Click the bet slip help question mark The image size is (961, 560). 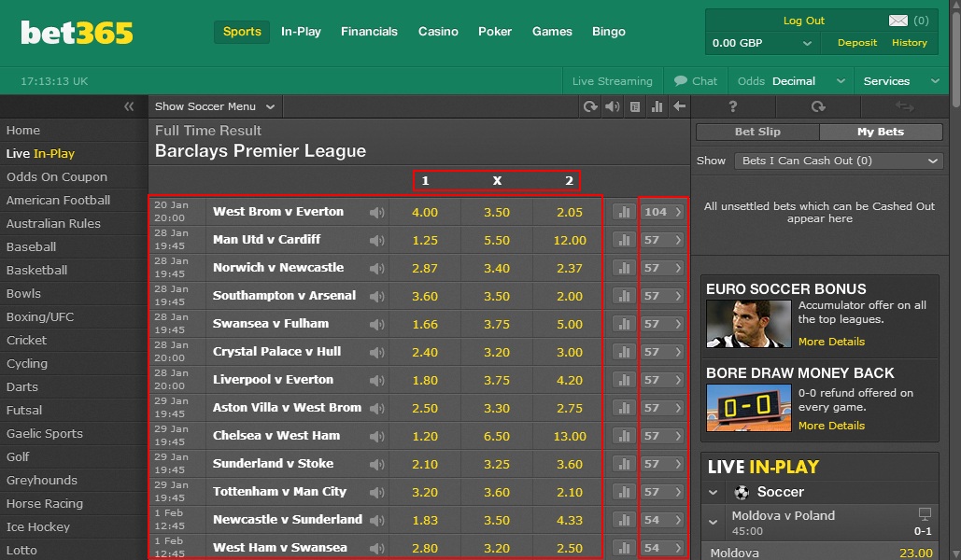point(732,106)
